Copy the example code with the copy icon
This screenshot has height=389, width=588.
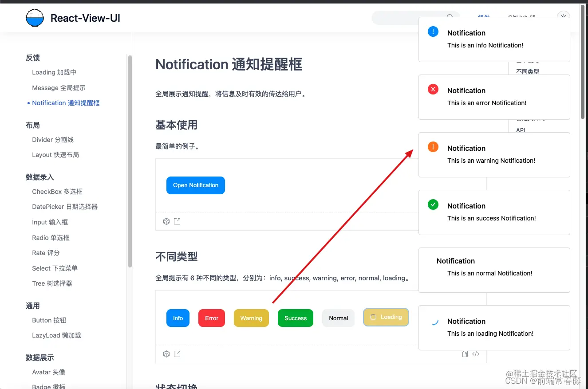pyautogui.click(x=465, y=354)
